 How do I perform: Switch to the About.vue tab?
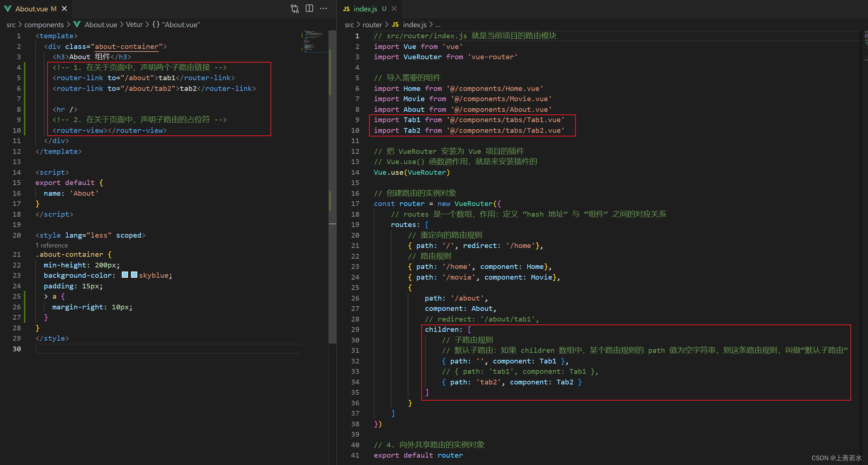pyautogui.click(x=36, y=8)
